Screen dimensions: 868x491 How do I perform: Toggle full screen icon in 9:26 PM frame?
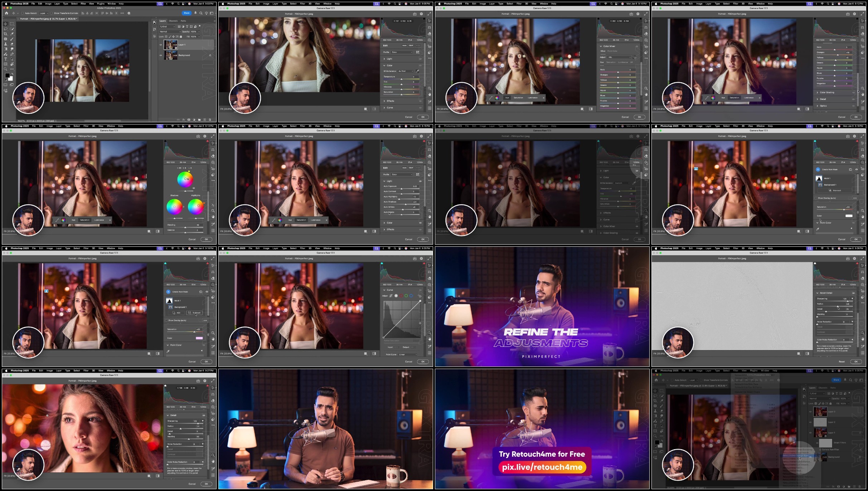coord(862,259)
